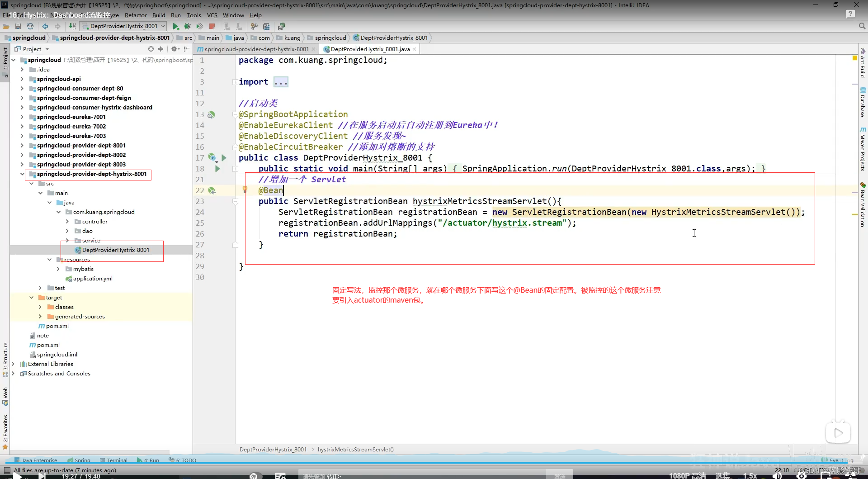Screen dimensions: 868x479
Task: Toggle tool window bars icon in status bar
Action: pos(7,470)
